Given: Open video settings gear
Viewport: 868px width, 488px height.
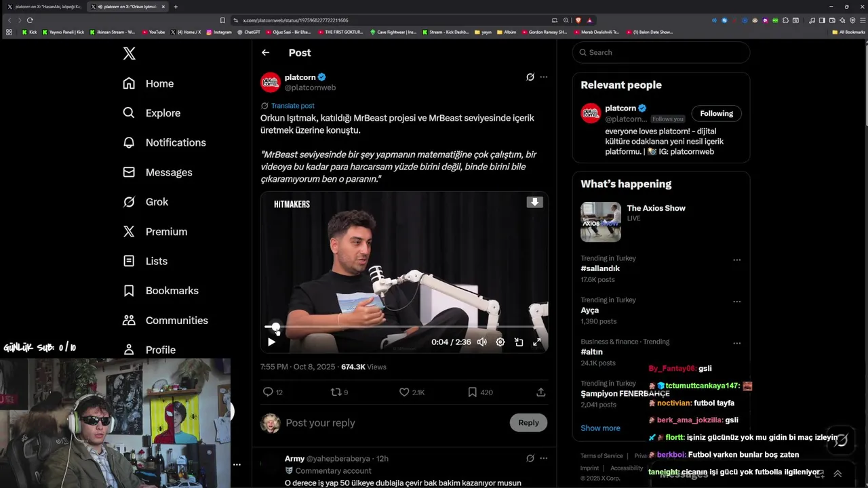Looking at the screenshot, I should click(x=500, y=342).
